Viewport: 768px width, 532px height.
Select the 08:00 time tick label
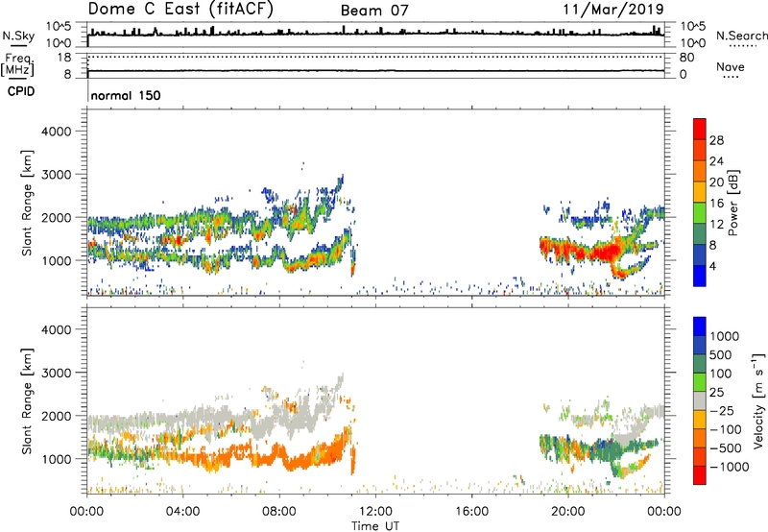click(x=279, y=512)
